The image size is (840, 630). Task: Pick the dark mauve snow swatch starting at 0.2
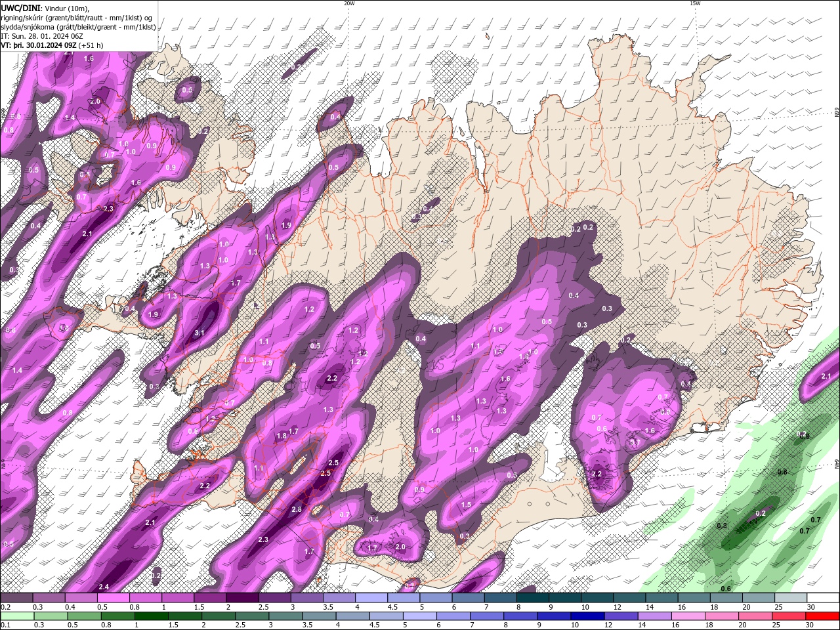pyautogui.click(x=17, y=597)
